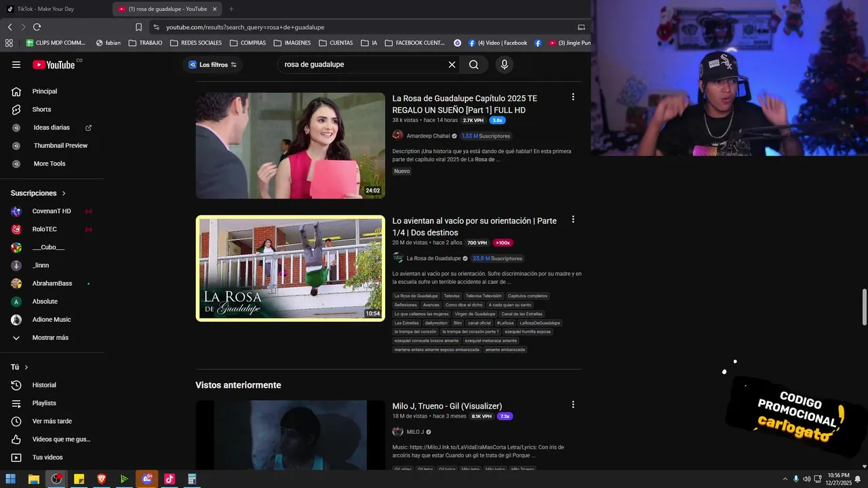Go back with the browser back arrow
The width and height of the screenshot is (868, 488).
10,27
